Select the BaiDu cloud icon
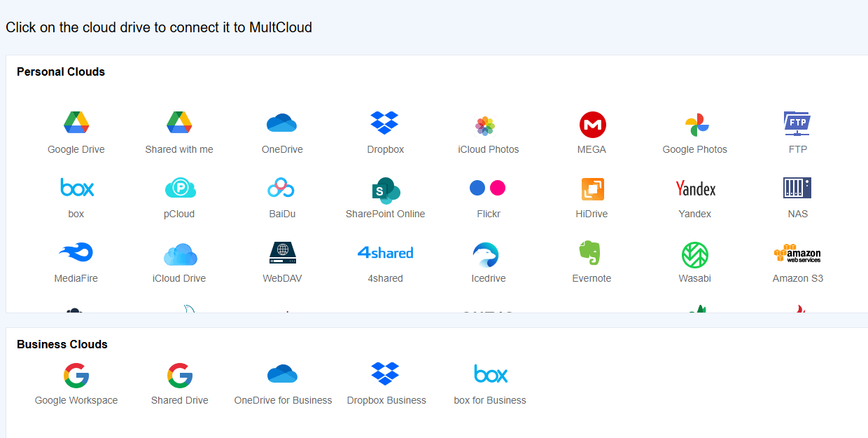This screenshot has width=868, height=438. pos(281,188)
